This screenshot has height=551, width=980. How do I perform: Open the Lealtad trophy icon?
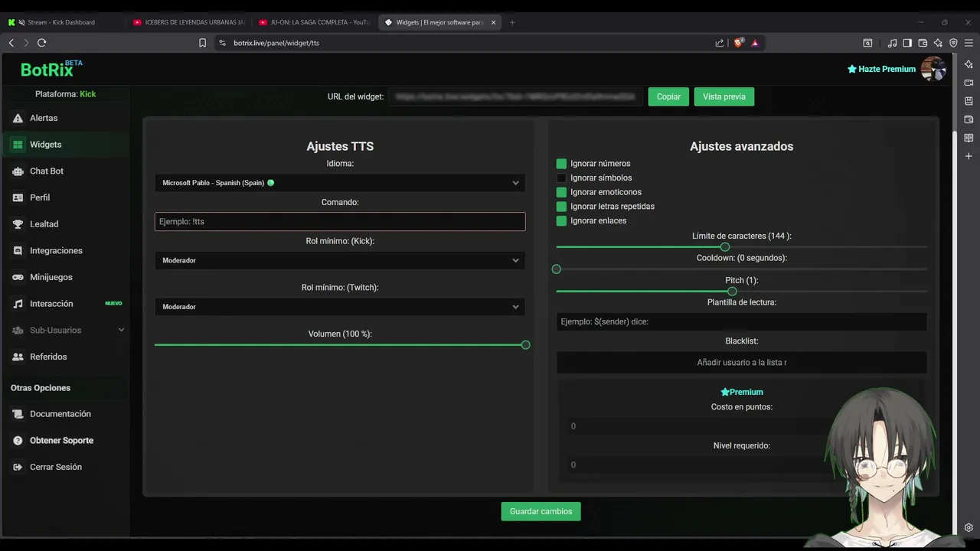click(x=18, y=224)
